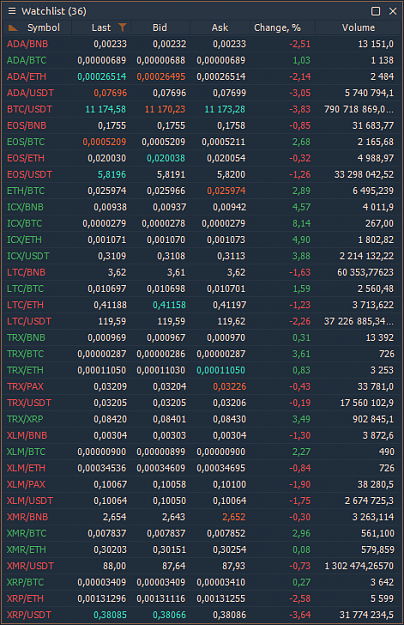Select the XLM/BNB symbol

point(27,436)
